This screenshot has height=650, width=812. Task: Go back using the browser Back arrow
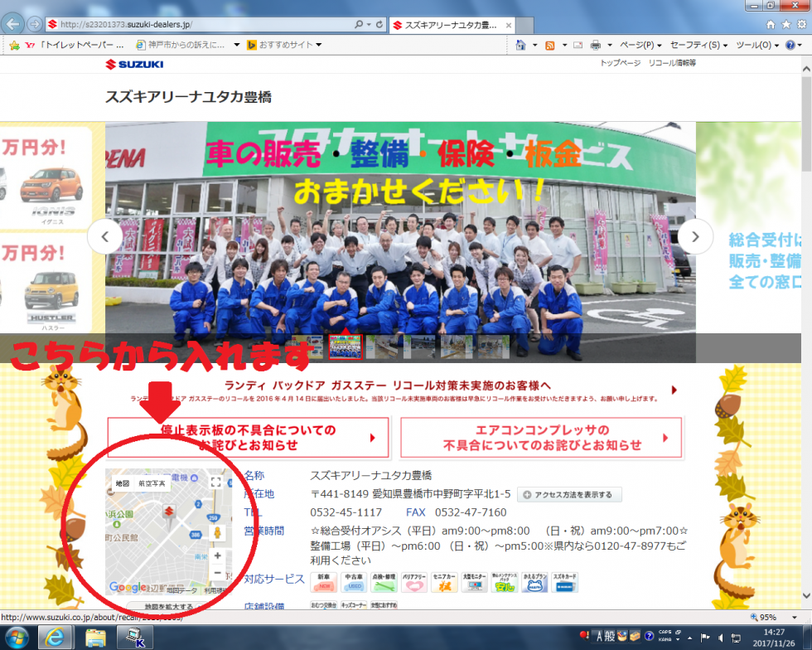coord(12,24)
